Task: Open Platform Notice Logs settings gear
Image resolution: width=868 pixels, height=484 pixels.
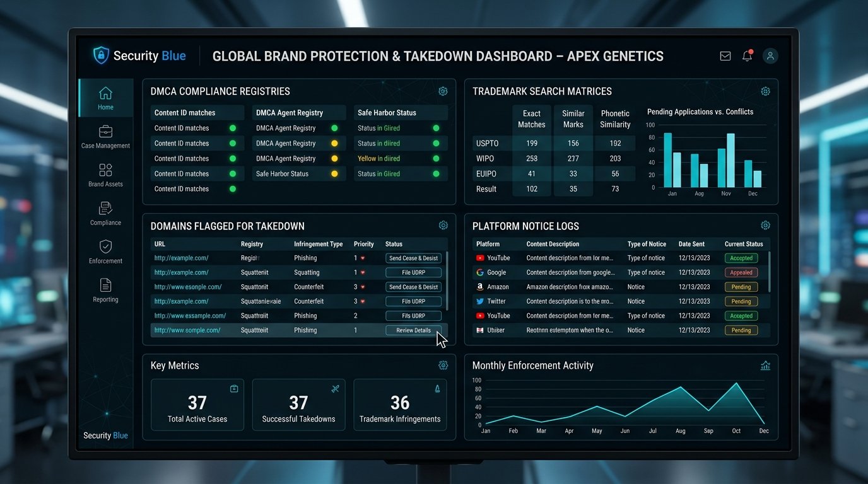Action: [x=765, y=226]
